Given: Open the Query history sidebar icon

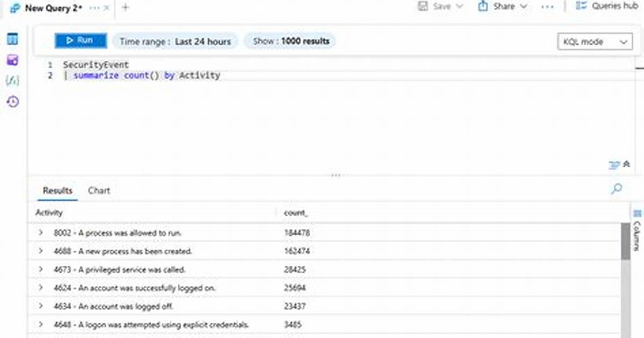Looking at the screenshot, I should pos(13,101).
